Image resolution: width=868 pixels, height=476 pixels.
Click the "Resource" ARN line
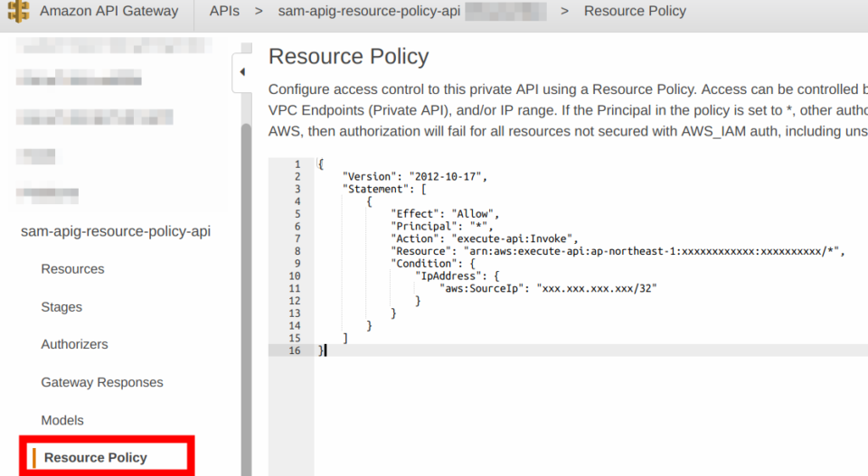618,251
